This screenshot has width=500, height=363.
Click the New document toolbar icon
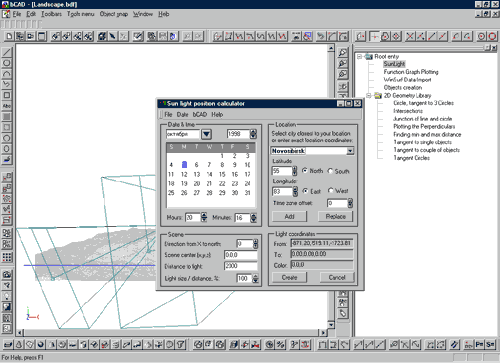tap(9, 36)
